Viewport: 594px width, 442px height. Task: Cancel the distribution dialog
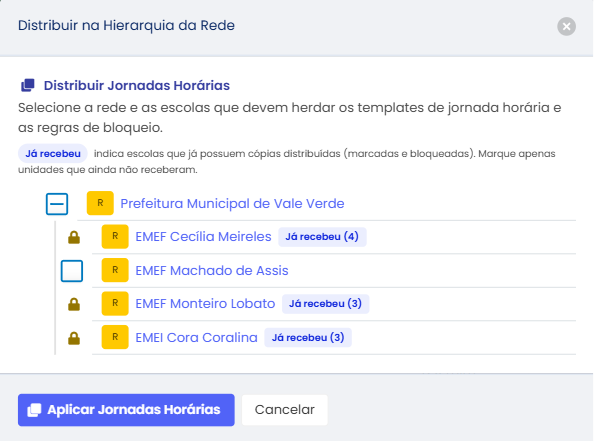click(x=285, y=410)
